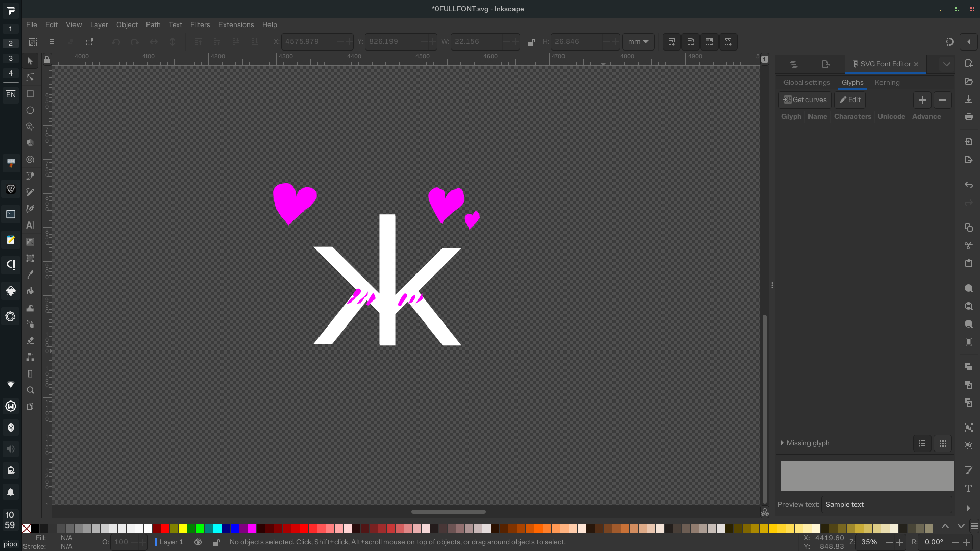Select the Selector arrow tool

[x=30, y=61]
